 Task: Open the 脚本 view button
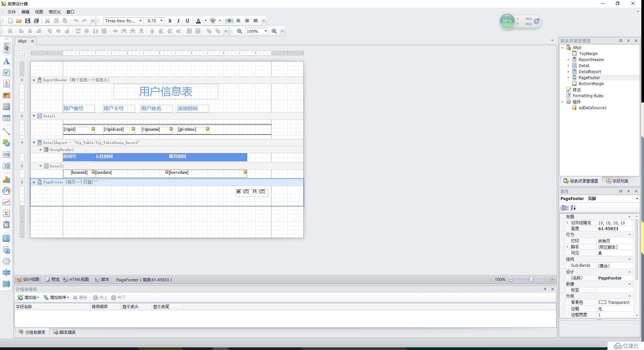[102, 280]
